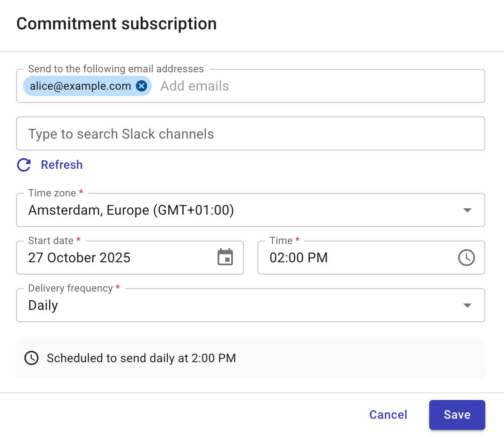Open the calendar picker for Start date
504x437 pixels.
[225, 257]
